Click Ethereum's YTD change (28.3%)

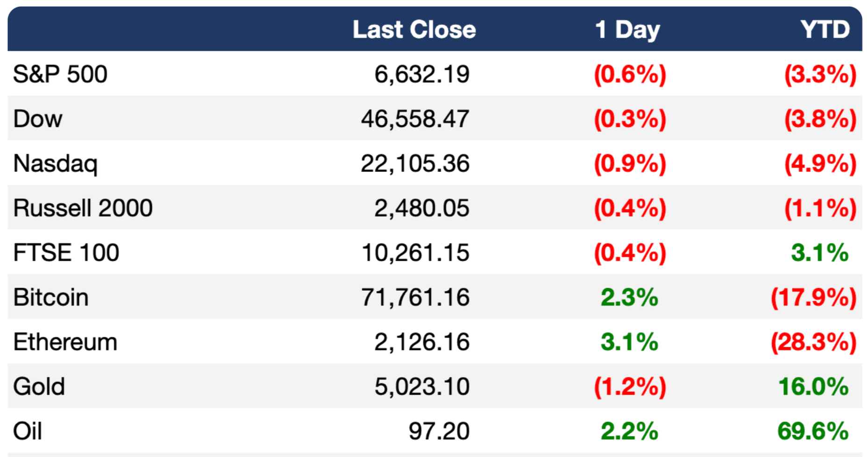pos(813,342)
